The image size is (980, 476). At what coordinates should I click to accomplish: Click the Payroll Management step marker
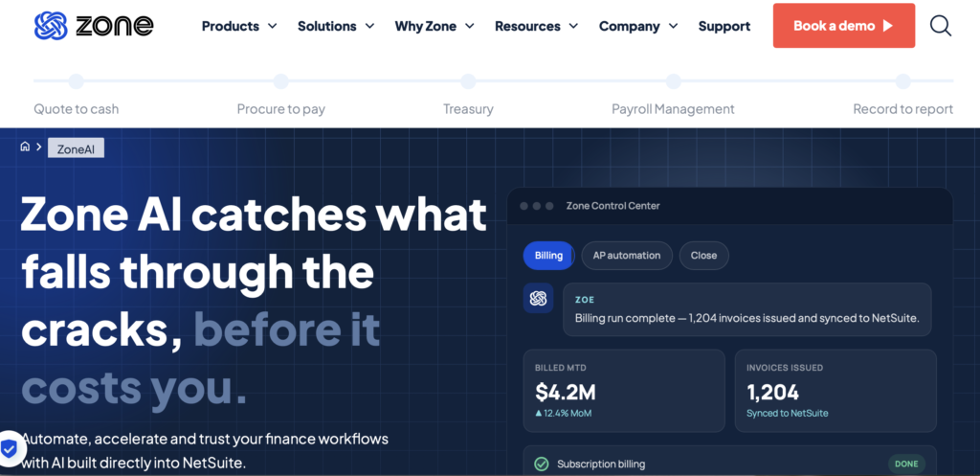click(673, 81)
